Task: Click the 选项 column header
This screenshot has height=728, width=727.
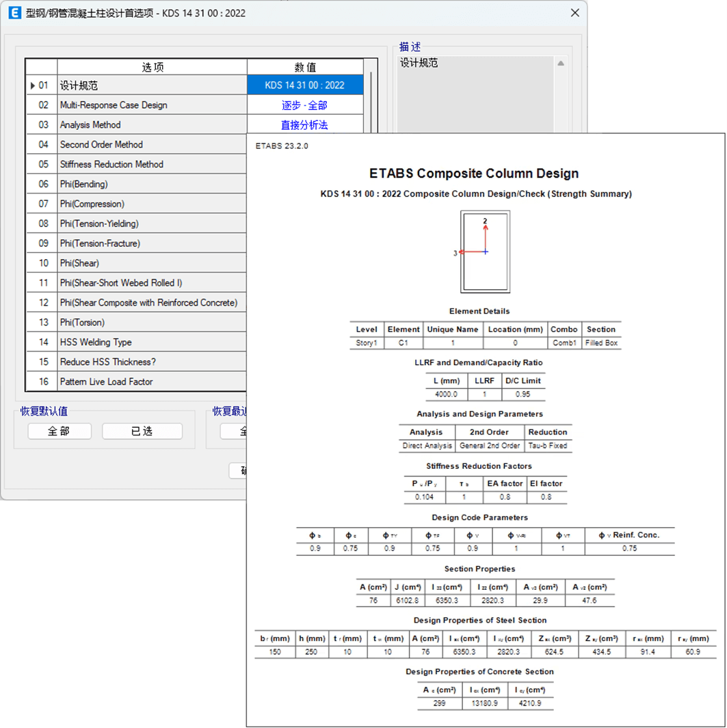Action: click(153, 67)
